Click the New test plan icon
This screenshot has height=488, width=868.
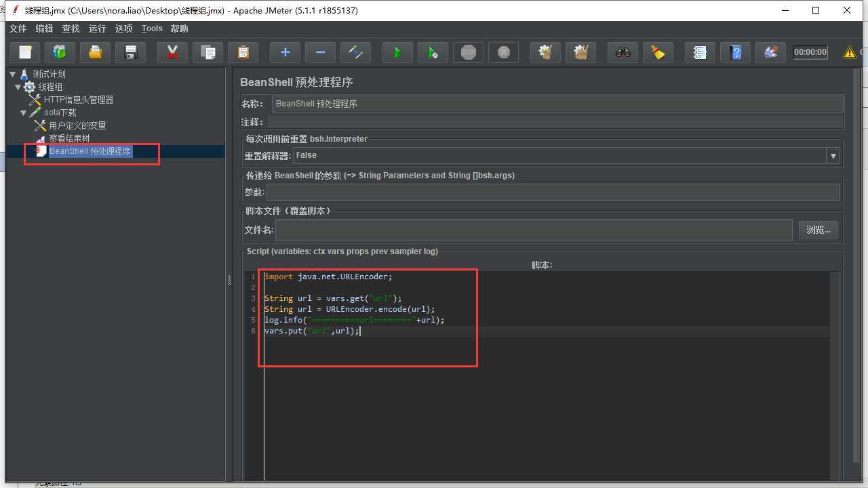tap(25, 52)
